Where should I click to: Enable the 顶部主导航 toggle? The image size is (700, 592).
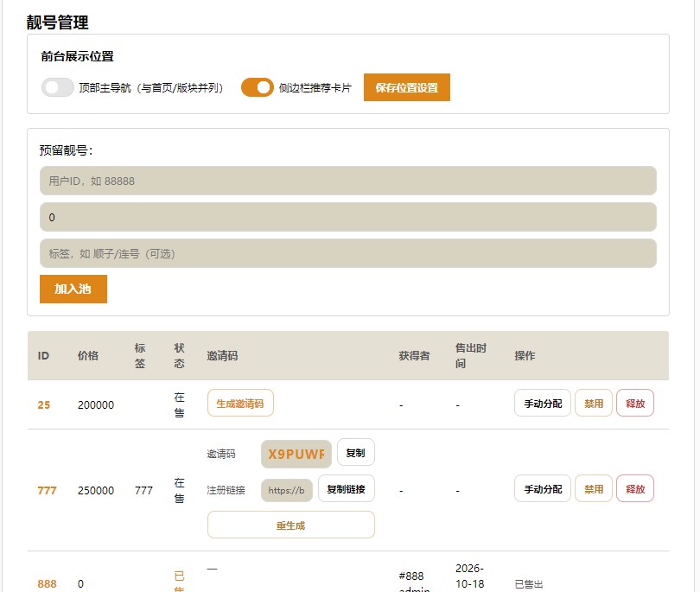(x=58, y=87)
